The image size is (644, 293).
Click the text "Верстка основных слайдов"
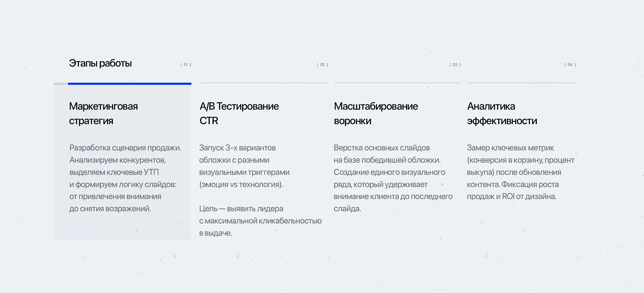pos(382,148)
